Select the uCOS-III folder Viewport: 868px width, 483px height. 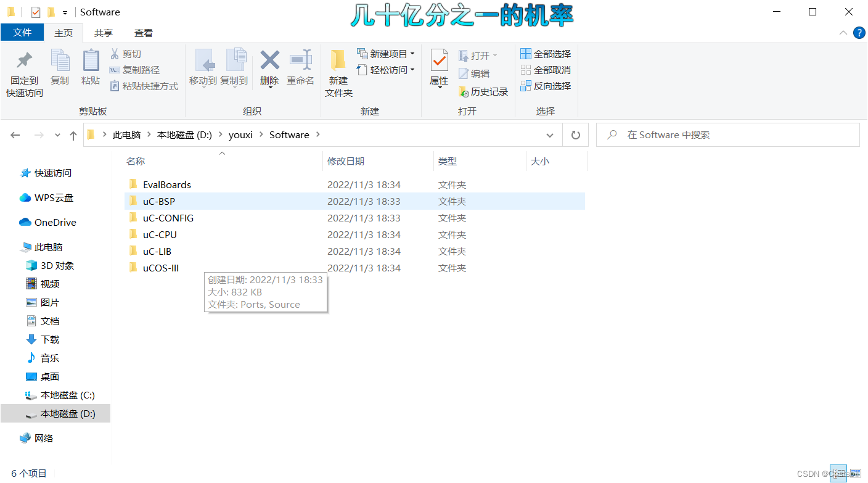[161, 268]
